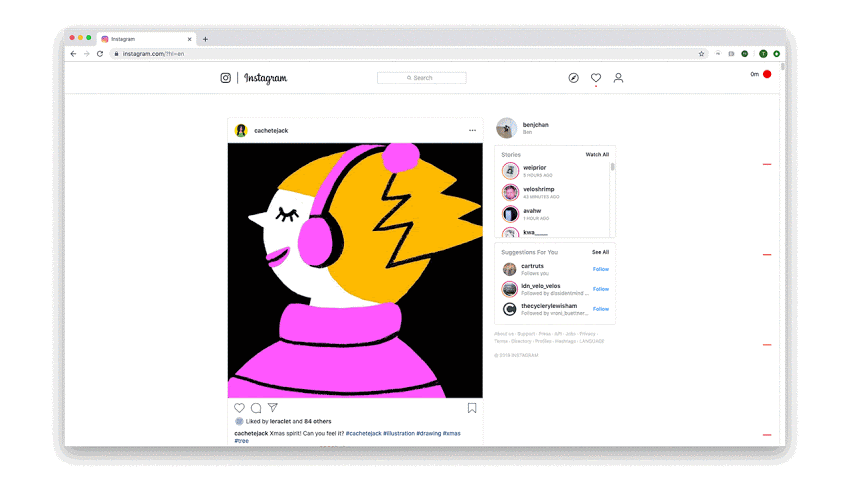
Task: Click the LANGUAGE footer selector
Action: pos(591,341)
